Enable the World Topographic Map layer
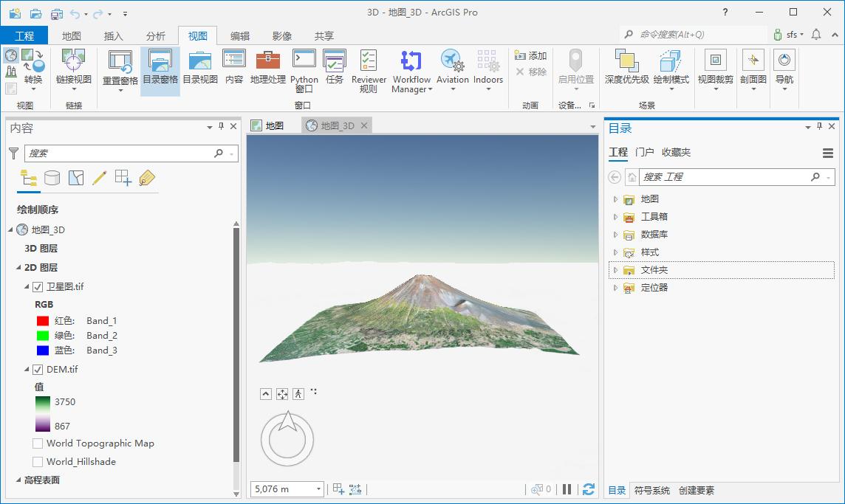Viewport: 845px width, 504px height. tap(38, 443)
